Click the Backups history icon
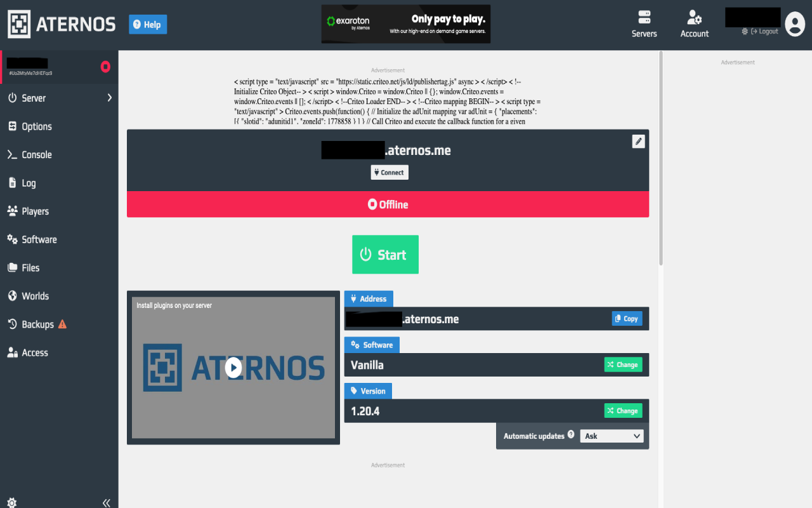 12,324
